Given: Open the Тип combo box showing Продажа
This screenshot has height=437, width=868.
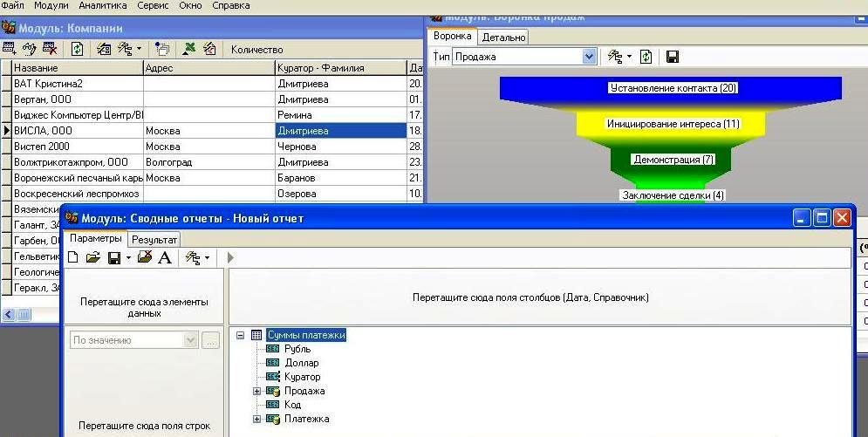Looking at the screenshot, I should [523, 57].
